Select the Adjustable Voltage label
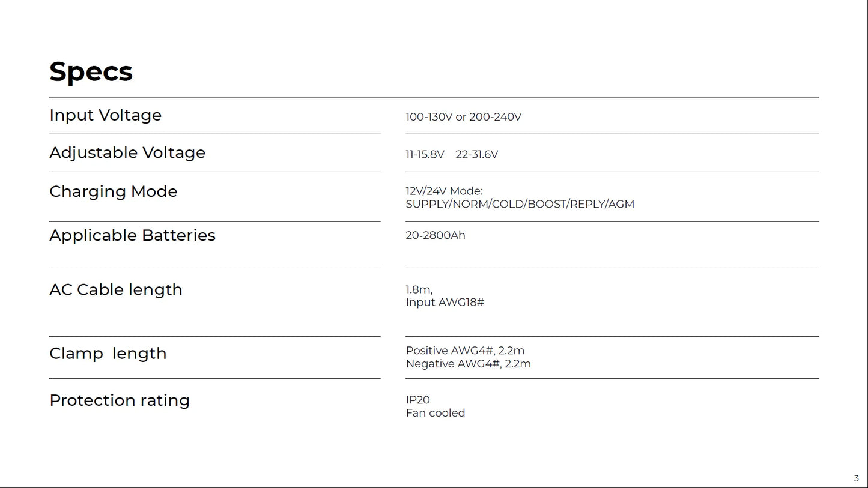Image resolution: width=868 pixels, height=488 pixels. [127, 152]
